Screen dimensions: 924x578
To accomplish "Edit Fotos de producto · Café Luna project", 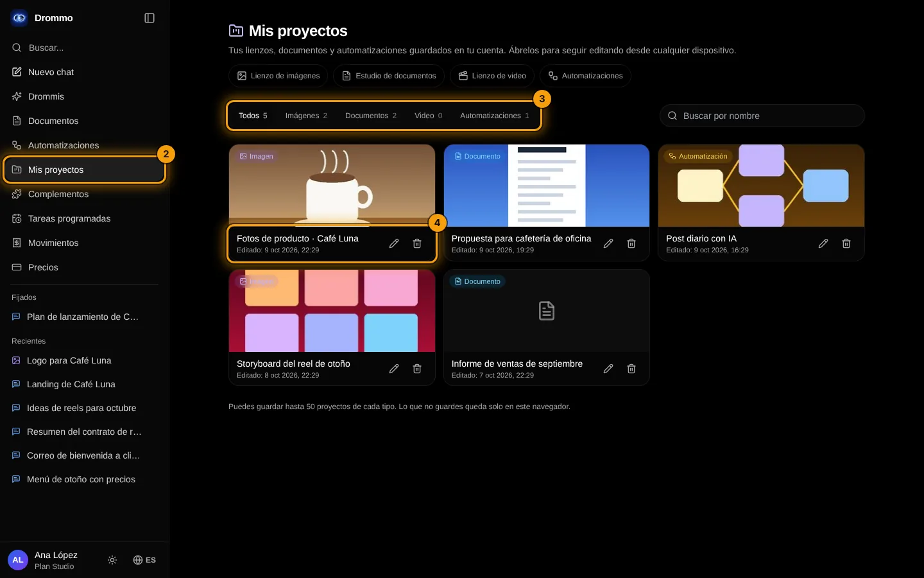I will click(x=394, y=243).
